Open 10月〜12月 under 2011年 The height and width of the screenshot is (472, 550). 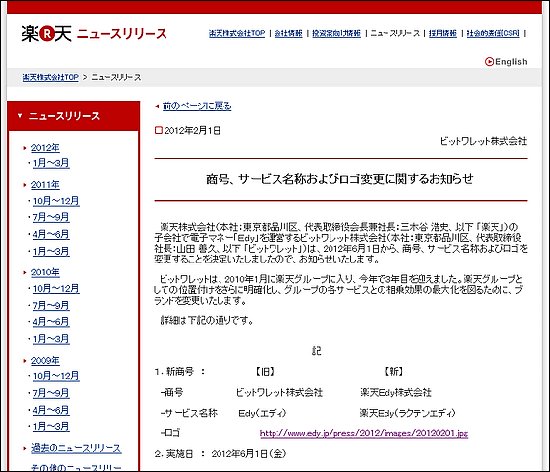[56, 201]
